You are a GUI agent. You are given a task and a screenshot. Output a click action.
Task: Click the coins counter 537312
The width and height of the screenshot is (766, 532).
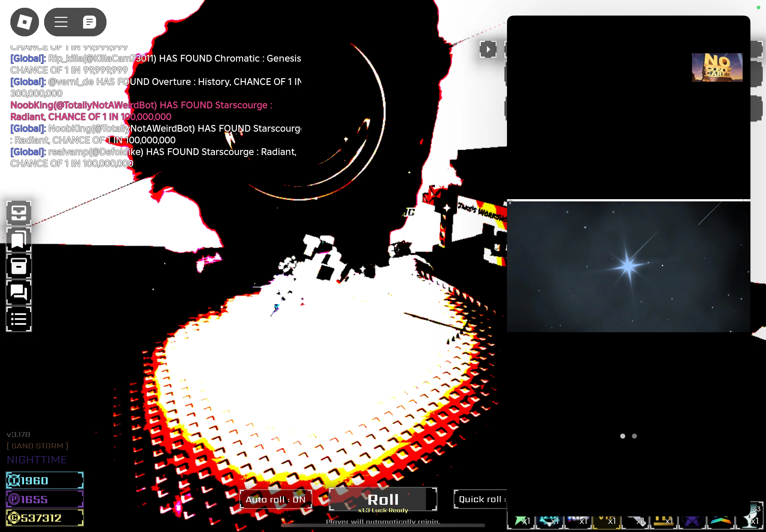(45, 518)
